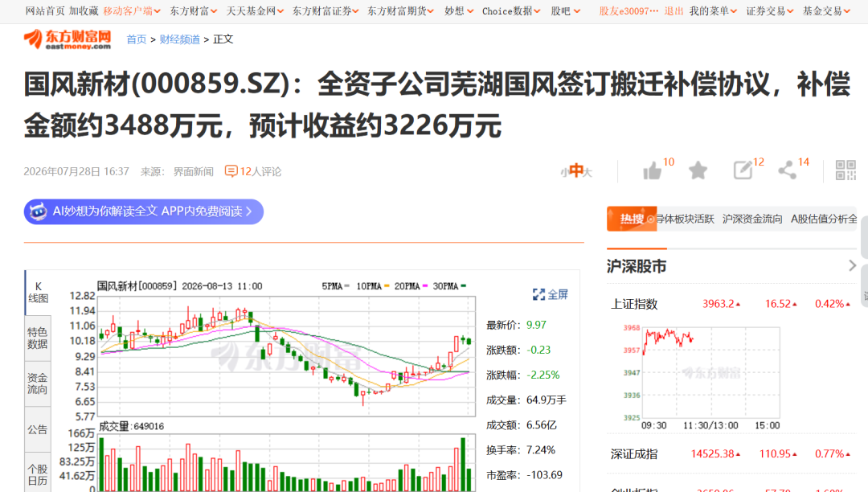
Task: Select small font size 小
Action: [564, 173]
